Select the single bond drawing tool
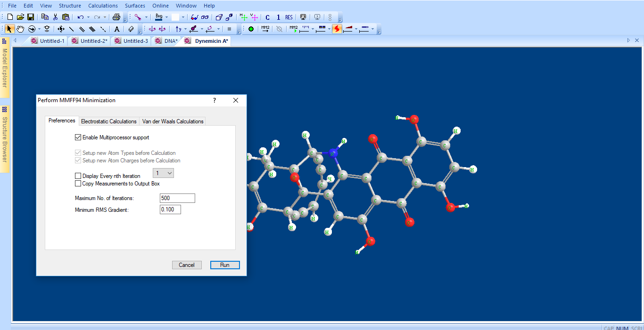 [x=72, y=29]
